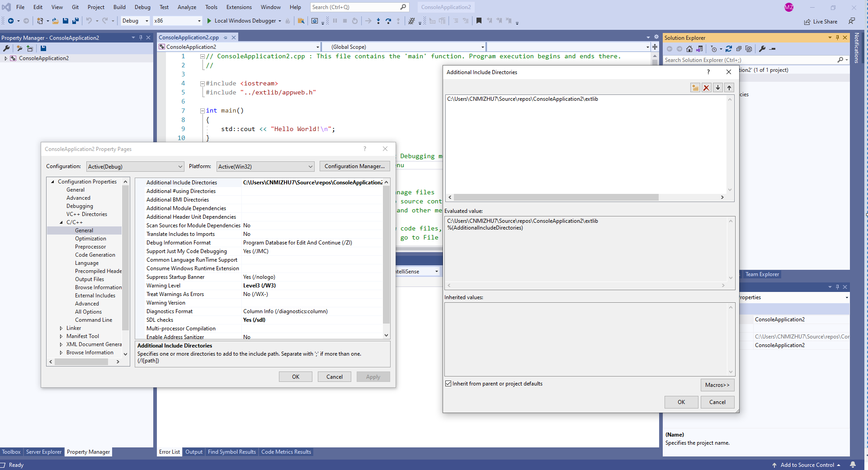Screen dimensions: 868x470
Task: Open the Analyze menu
Action: point(187,7)
